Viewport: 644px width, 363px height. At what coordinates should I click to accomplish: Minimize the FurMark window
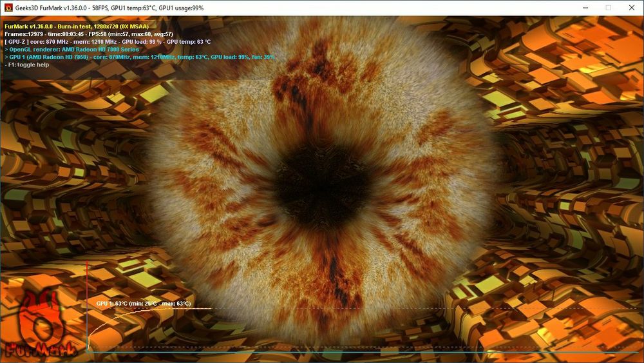pos(585,8)
